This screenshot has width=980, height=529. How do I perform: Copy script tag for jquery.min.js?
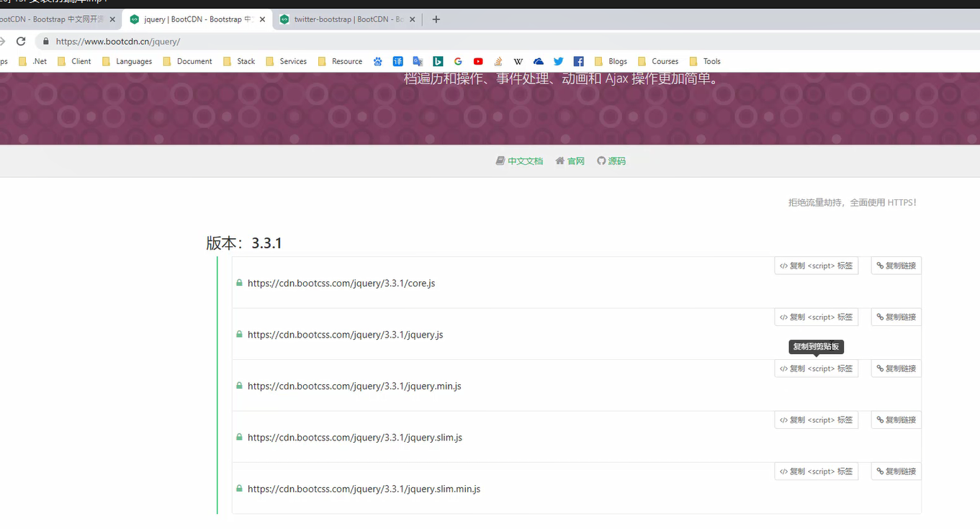coord(817,369)
